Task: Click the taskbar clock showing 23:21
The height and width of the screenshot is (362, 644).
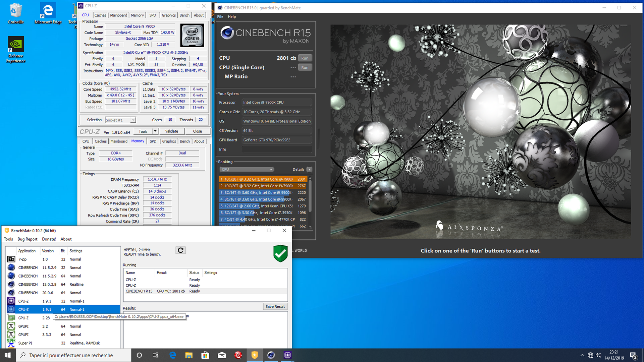Action: [614, 355]
